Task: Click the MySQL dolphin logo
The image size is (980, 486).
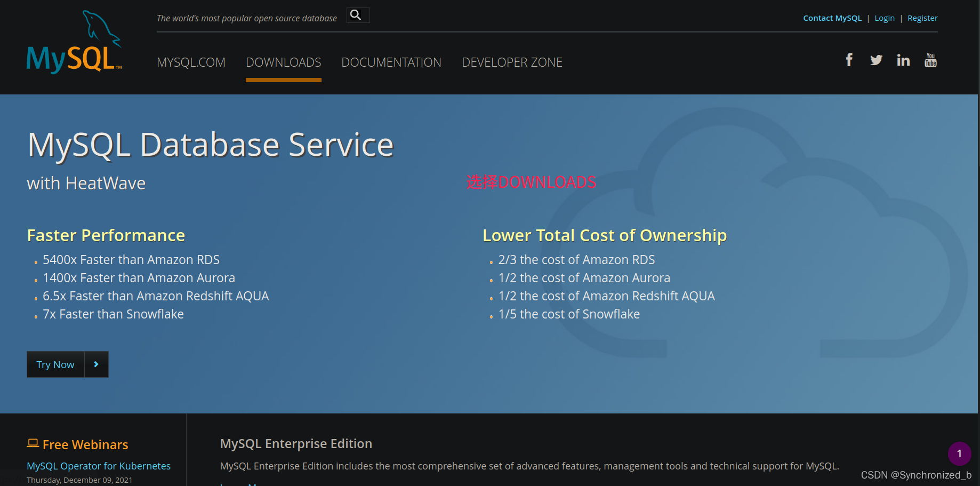Action: (74, 42)
